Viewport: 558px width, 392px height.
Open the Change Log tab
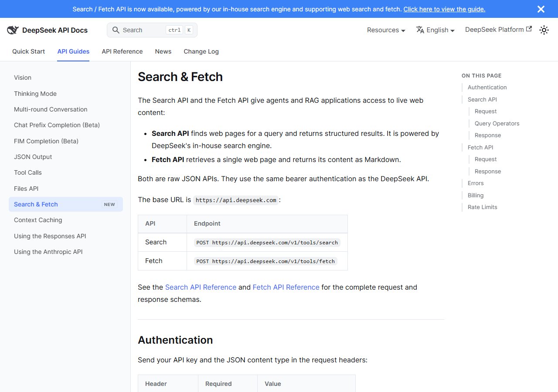(x=201, y=51)
